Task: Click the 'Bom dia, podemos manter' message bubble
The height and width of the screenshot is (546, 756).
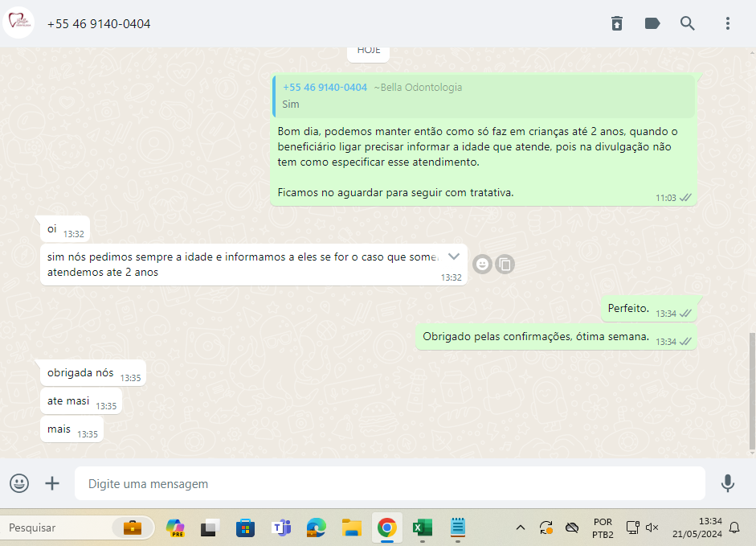Action: 484,140
